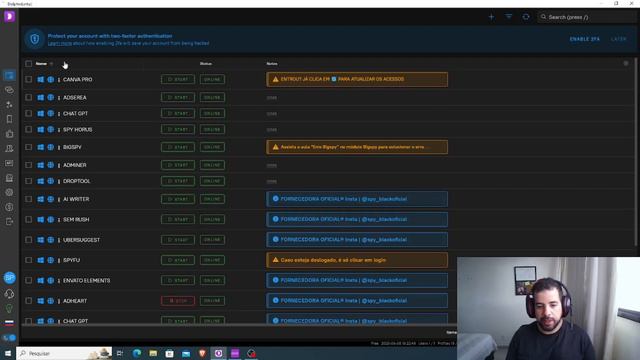Open the browser profiles sidebar section
The height and width of the screenshot is (360, 640).
tap(9, 76)
